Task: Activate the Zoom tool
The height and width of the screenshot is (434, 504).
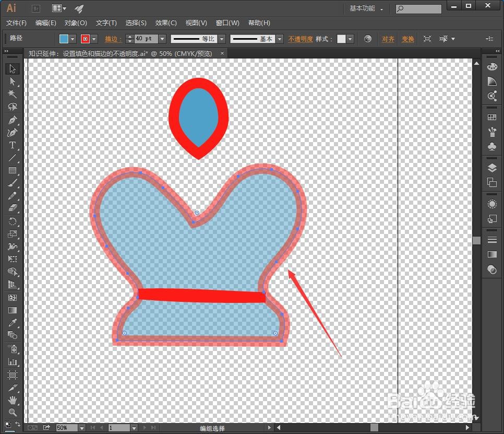Action: [x=12, y=412]
